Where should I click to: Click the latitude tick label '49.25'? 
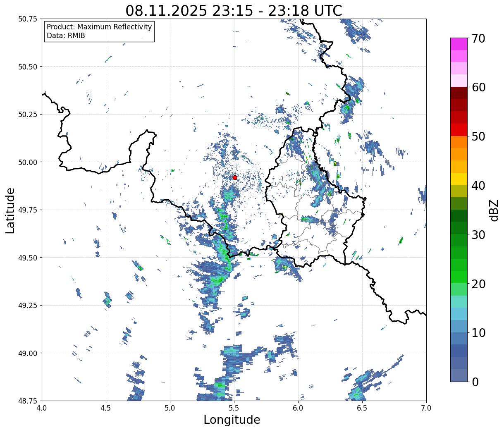tap(28, 306)
